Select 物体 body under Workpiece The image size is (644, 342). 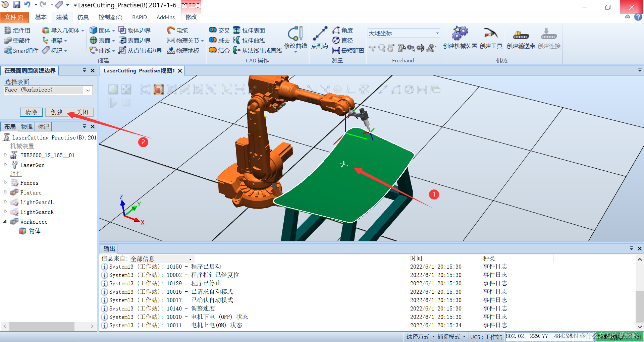click(30, 231)
